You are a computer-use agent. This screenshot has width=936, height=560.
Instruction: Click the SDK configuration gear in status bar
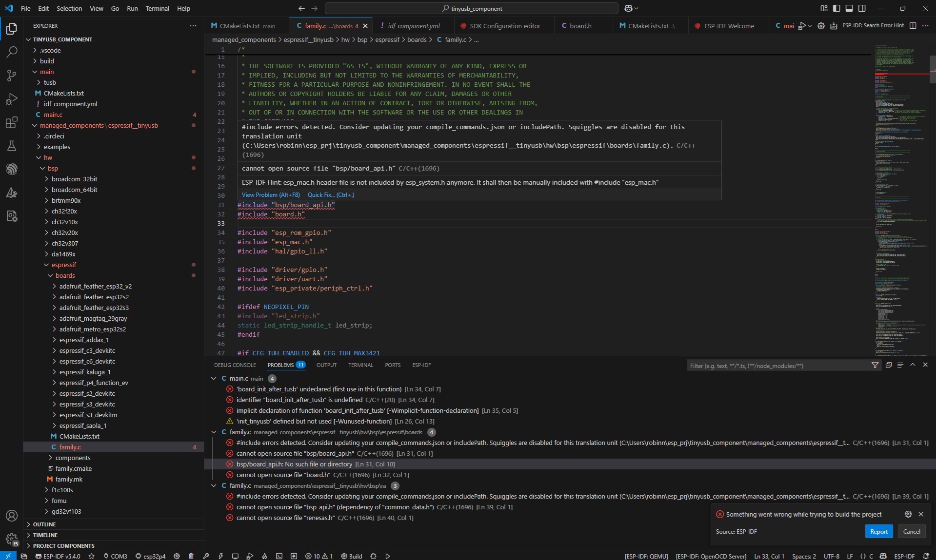click(177, 556)
